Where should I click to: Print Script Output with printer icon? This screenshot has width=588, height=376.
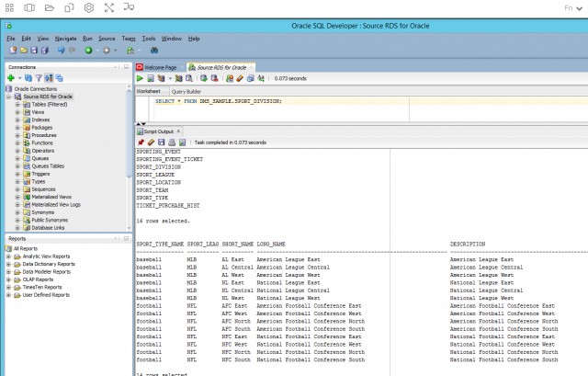[x=172, y=142]
